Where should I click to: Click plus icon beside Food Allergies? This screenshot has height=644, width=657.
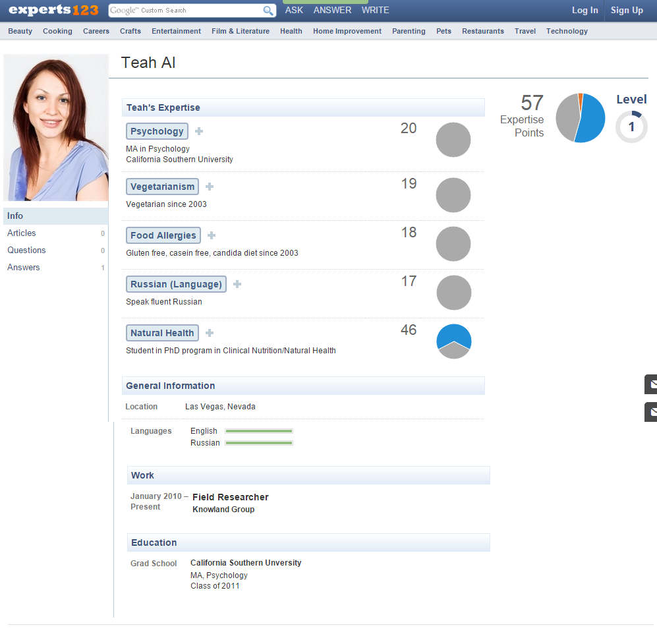[x=212, y=235]
